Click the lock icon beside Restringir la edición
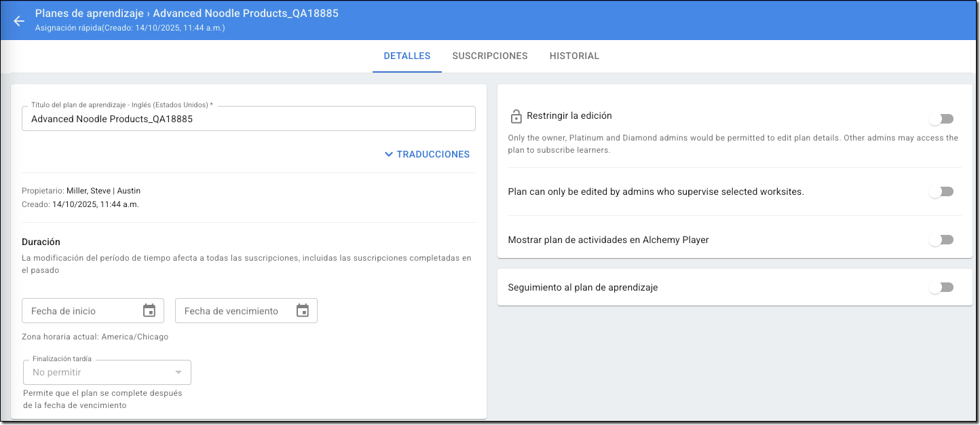The image size is (980, 425). tap(516, 117)
